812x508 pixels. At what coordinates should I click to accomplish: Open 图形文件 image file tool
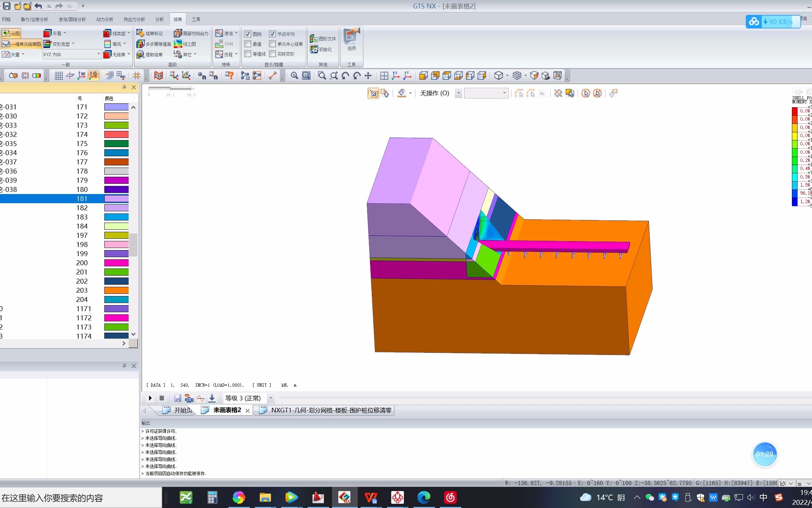click(x=323, y=38)
